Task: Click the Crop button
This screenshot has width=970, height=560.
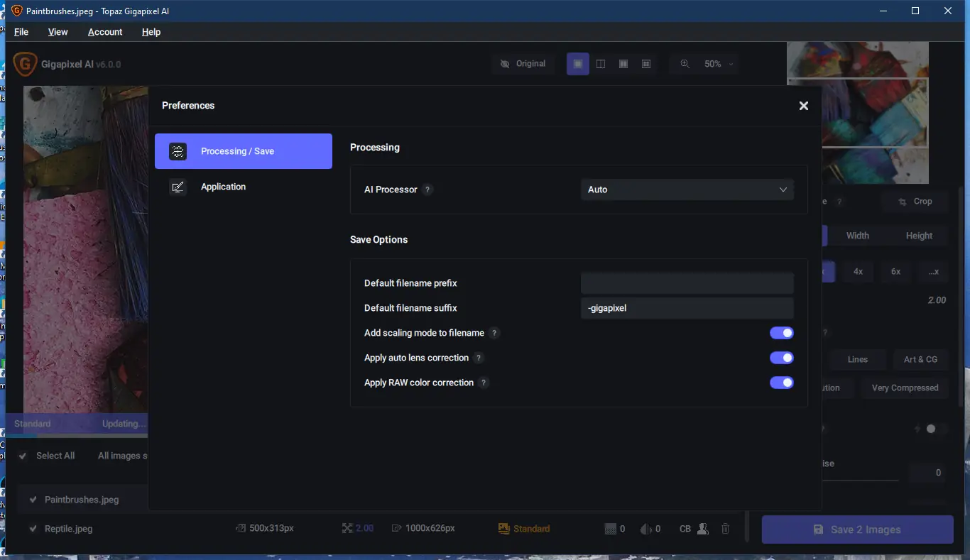Action: (x=915, y=202)
